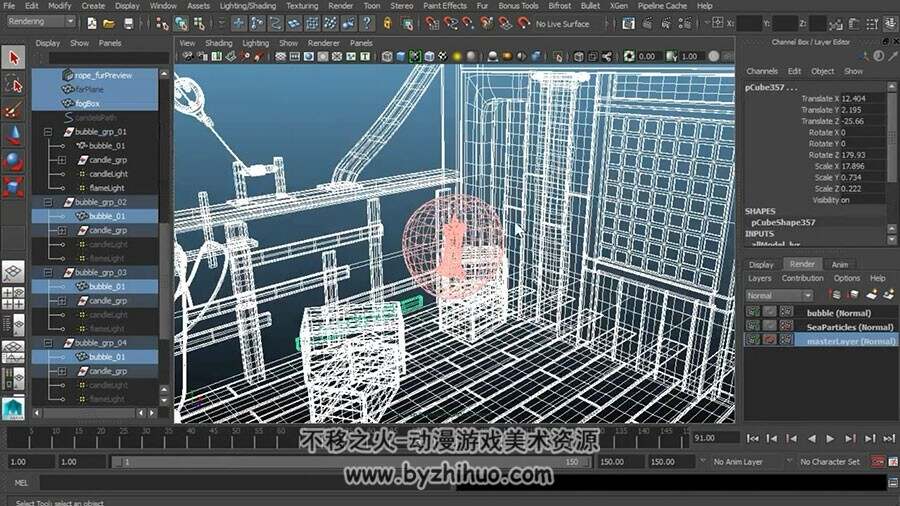This screenshot has width=900, height=506.
Task: Click the select by object type icon
Action: (181, 24)
